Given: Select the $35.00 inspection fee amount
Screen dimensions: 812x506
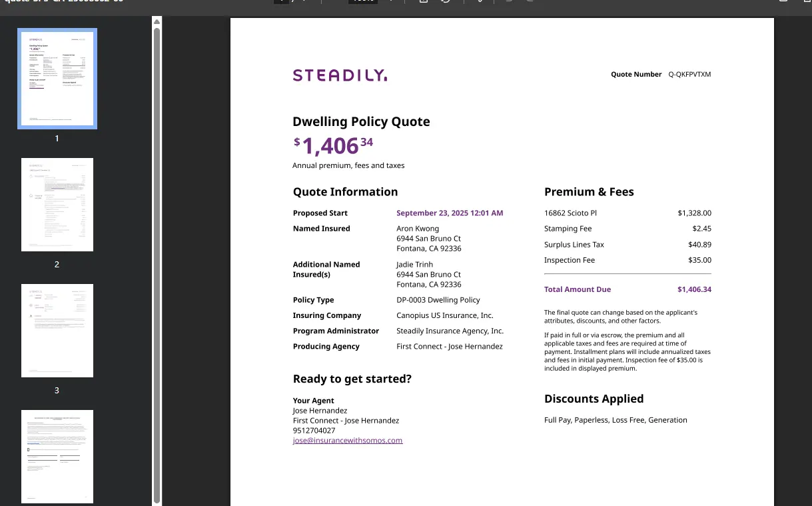Looking at the screenshot, I should [x=699, y=260].
